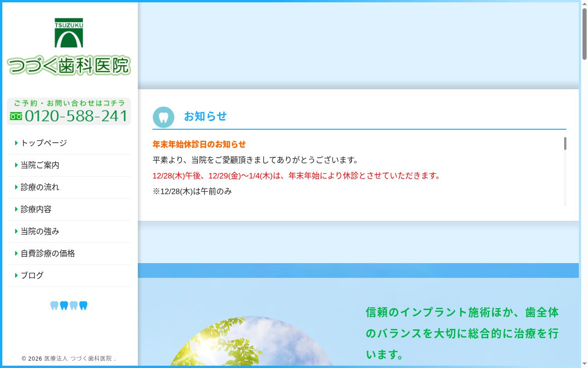
Task: Click the 年末年始休診日のお知らせ notice title
Action: click(199, 144)
